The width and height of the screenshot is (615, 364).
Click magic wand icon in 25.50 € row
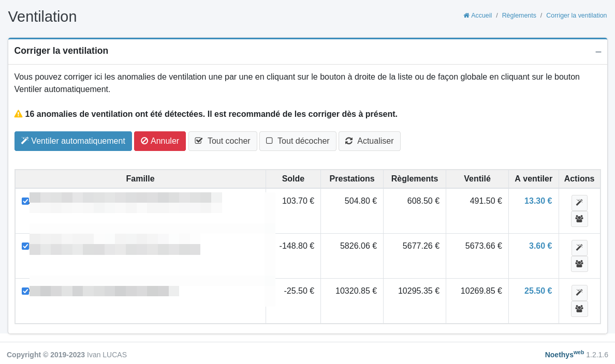pos(579,293)
